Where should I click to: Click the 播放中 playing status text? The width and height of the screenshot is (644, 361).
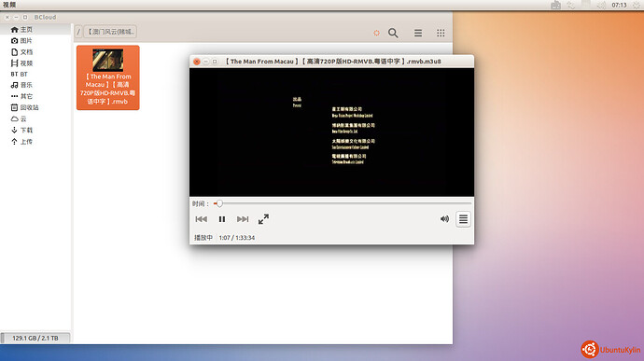[203, 238]
